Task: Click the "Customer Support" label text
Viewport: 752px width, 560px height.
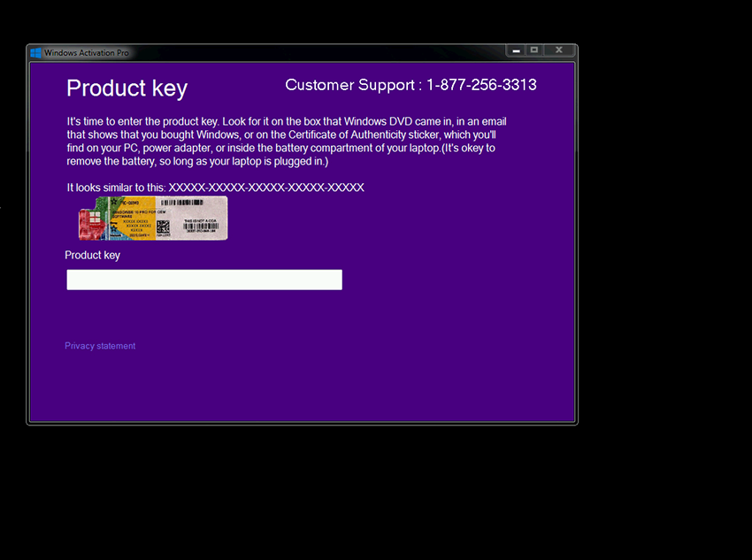Action: tap(349, 85)
